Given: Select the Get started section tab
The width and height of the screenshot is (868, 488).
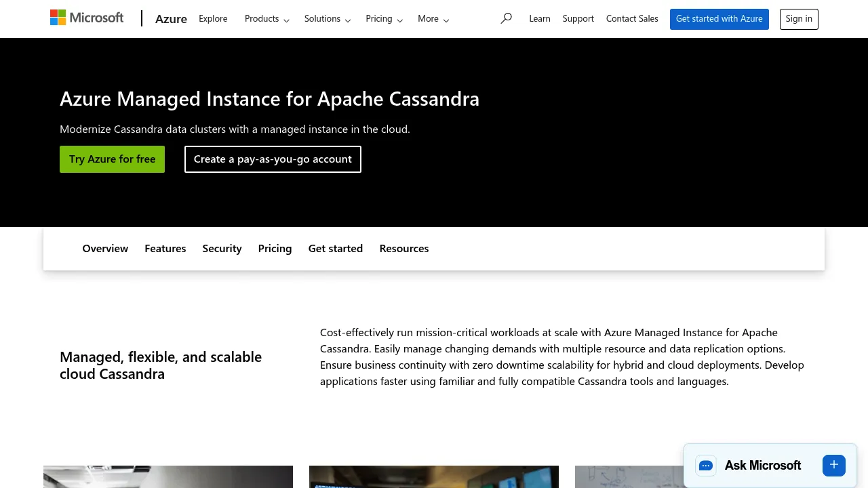Looking at the screenshot, I should (x=336, y=249).
